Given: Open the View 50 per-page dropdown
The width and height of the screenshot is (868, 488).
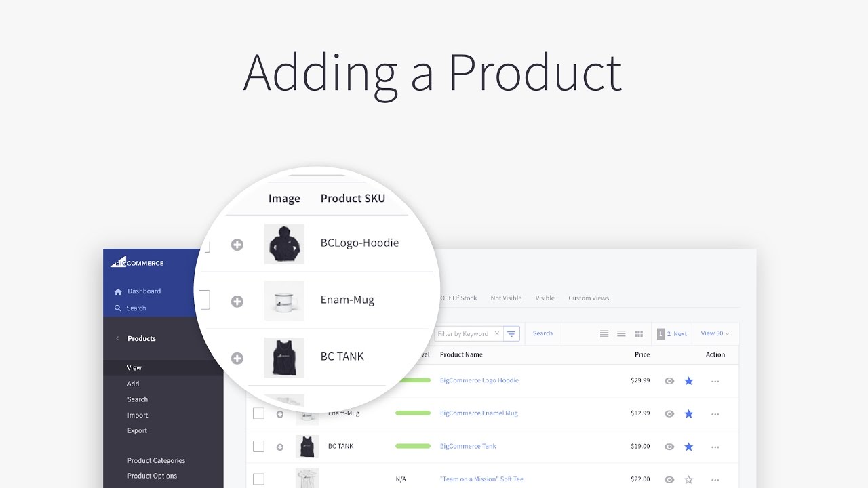Looking at the screenshot, I should click(715, 333).
